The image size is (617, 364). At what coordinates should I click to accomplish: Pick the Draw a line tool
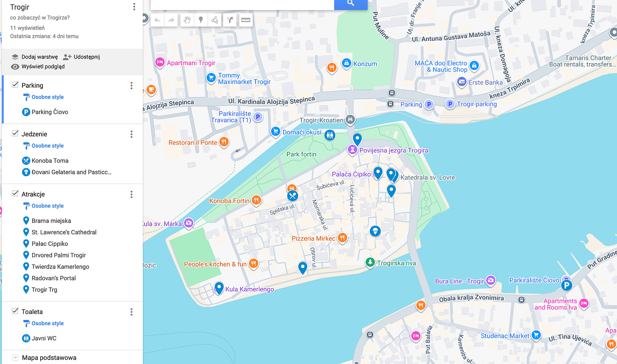pyautogui.click(x=215, y=20)
